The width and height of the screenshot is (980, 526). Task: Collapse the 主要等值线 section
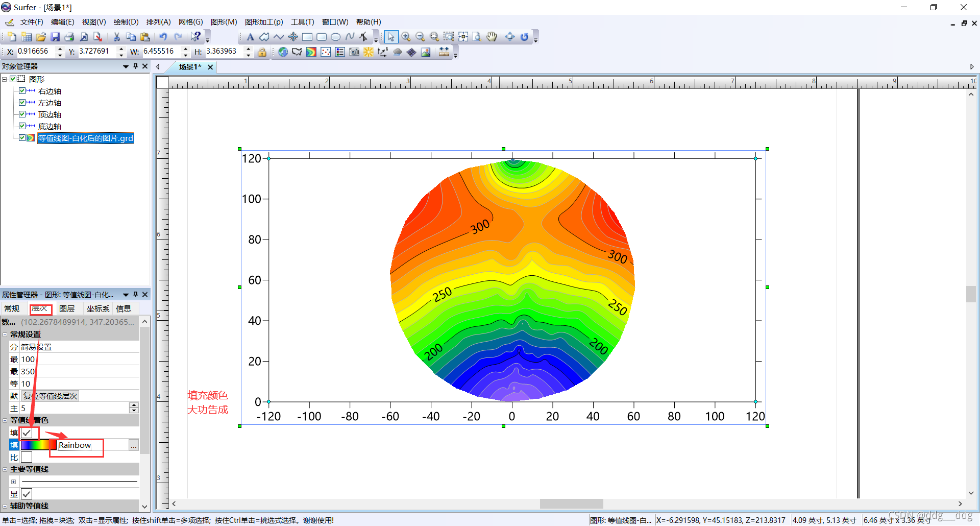pos(5,469)
